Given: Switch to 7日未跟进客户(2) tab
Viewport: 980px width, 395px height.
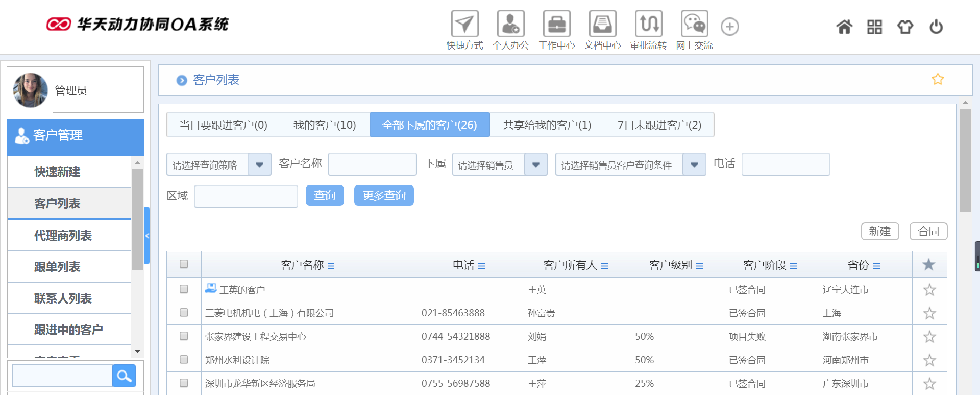Looking at the screenshot, I should 659,125.
